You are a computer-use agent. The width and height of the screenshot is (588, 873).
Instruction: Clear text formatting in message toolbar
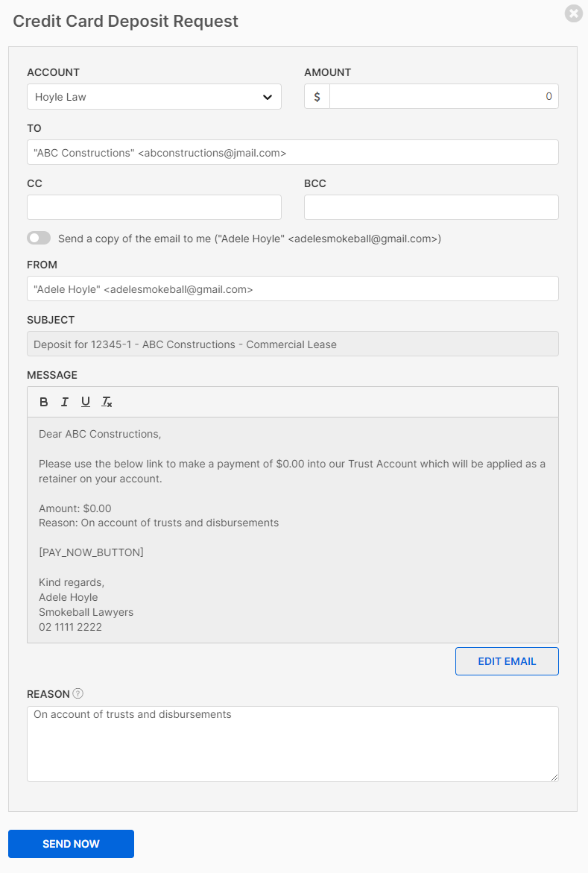pyautogui.click(x=107, y=402)
